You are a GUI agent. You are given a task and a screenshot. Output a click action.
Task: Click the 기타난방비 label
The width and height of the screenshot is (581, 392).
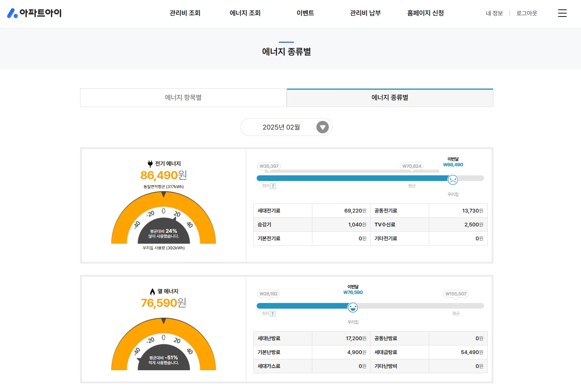tap(386, 366)
